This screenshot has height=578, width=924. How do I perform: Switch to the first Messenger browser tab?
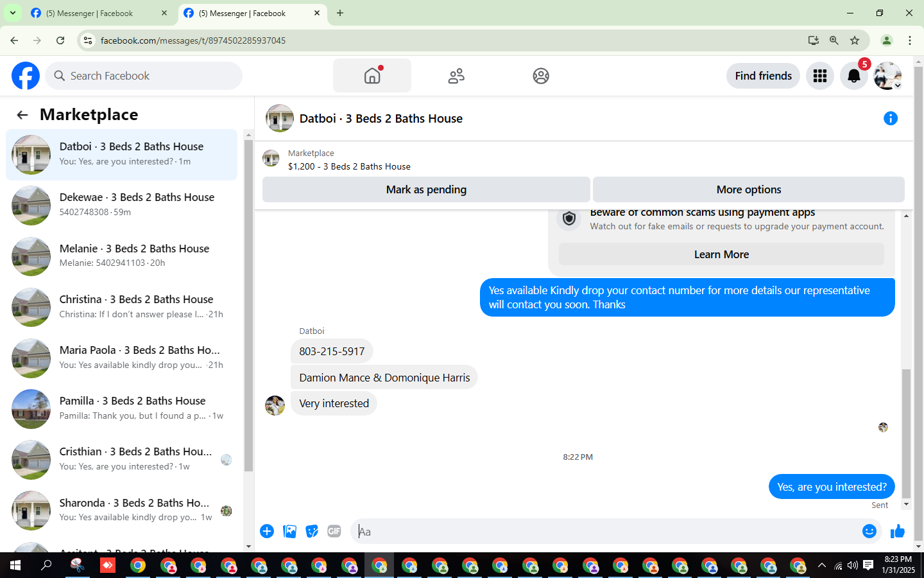coord(99,13)
